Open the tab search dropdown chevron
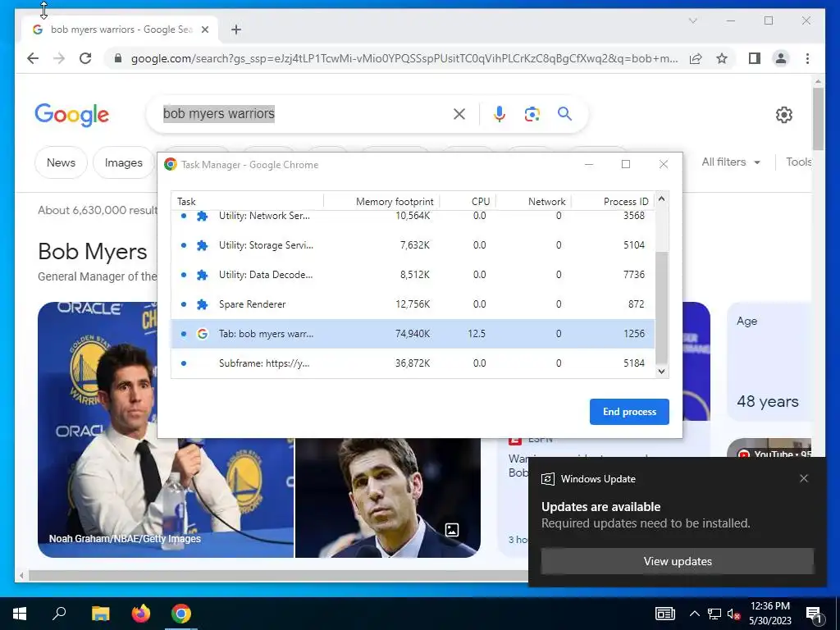 tap(692, 21)
